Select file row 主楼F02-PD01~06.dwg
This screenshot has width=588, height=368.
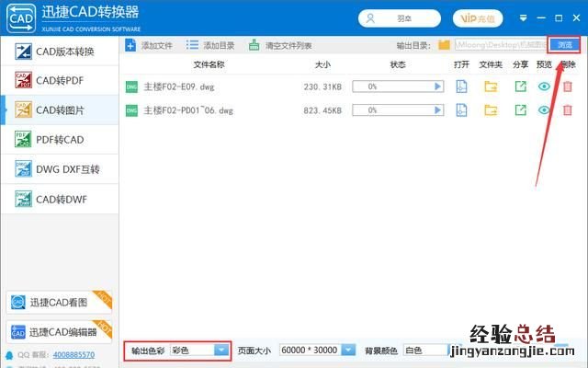pos(351,110)
